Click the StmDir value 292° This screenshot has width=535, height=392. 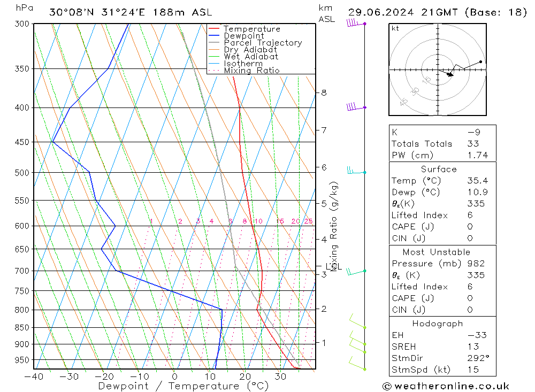point(478,358)
